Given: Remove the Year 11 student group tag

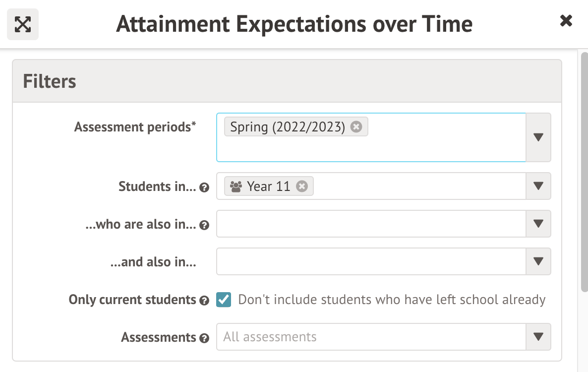Looking at the screenshot, I should [301, 186].
